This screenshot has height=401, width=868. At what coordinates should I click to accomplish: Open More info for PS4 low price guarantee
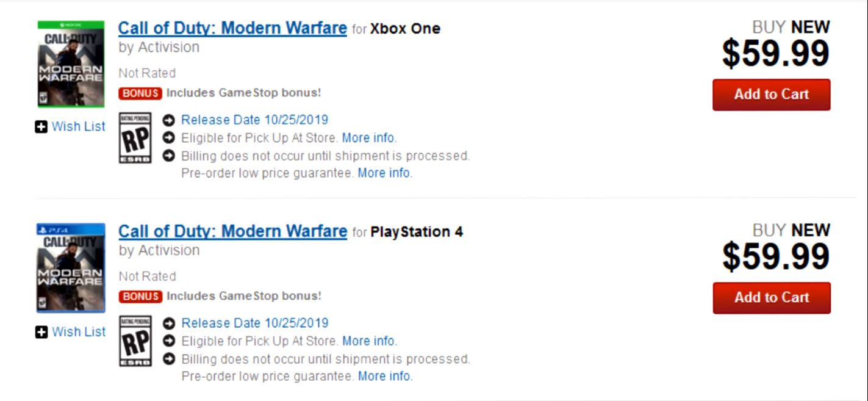click(x=385, y=377)
